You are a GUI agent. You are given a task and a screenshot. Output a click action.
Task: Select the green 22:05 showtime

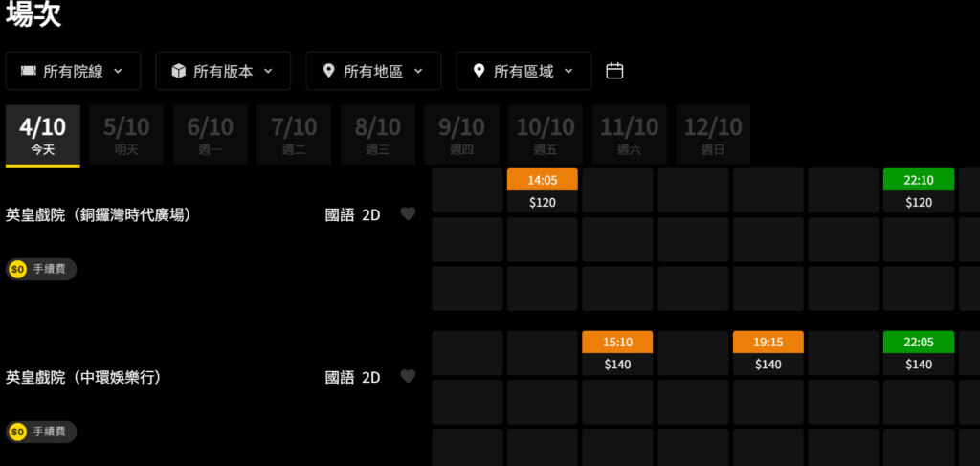click(x=918, y=352)
